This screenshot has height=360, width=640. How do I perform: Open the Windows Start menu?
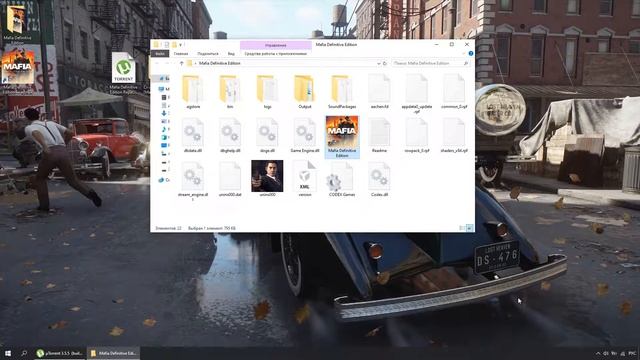(x=8, y=353)
